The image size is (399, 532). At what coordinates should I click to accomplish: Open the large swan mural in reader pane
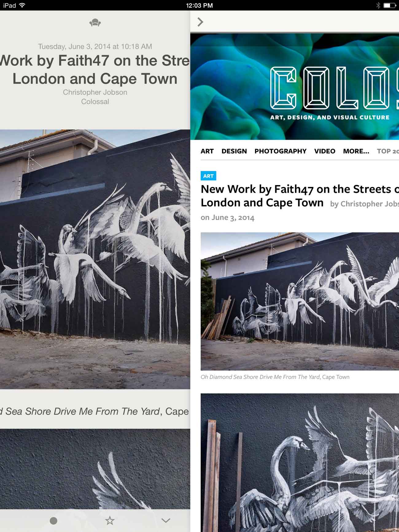(95, 259)
